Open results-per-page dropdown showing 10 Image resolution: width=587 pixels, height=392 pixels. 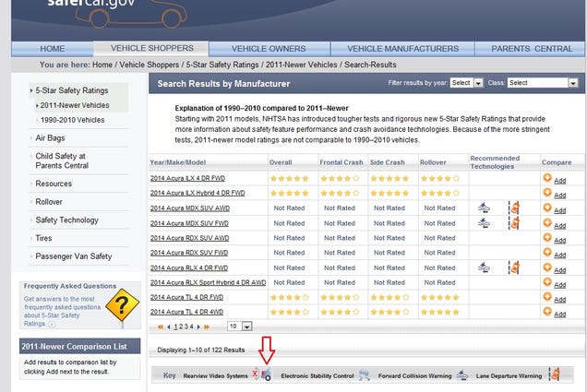point(240,327)
